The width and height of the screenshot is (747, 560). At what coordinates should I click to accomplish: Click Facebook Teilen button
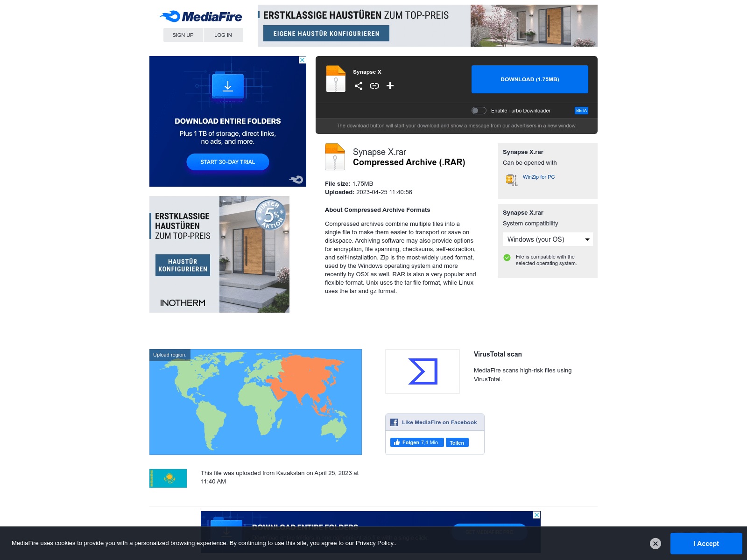(457, 442)
